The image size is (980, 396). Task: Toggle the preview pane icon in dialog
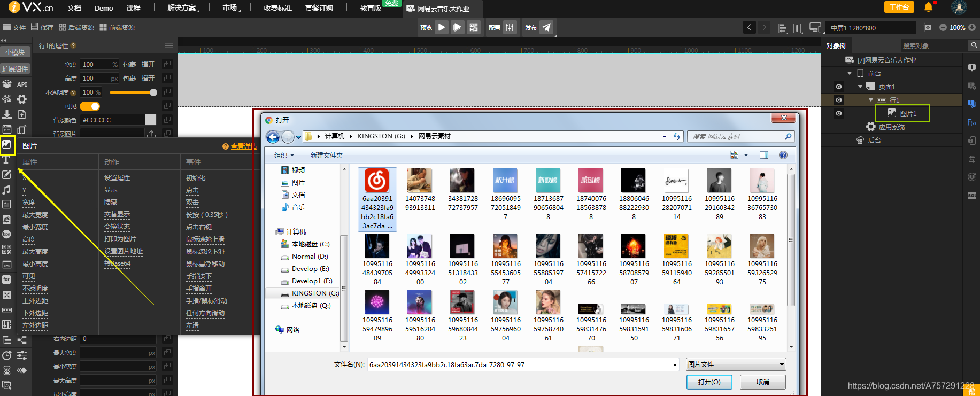(x=764, y=155)
